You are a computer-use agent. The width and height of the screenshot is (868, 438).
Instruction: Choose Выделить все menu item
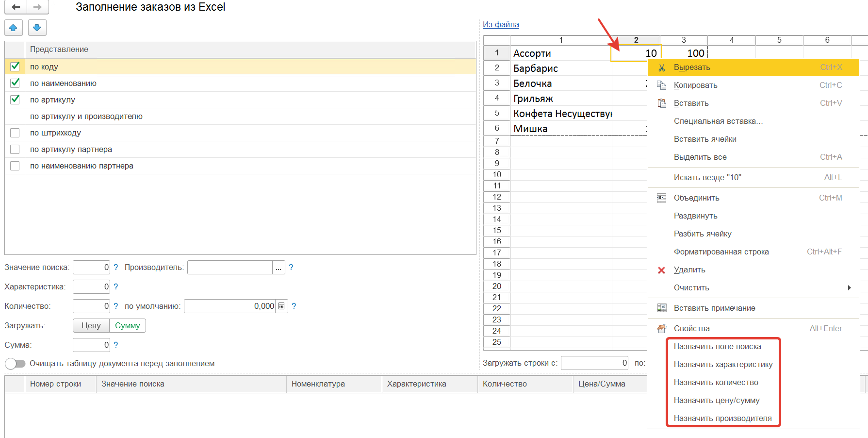point(753,157)
